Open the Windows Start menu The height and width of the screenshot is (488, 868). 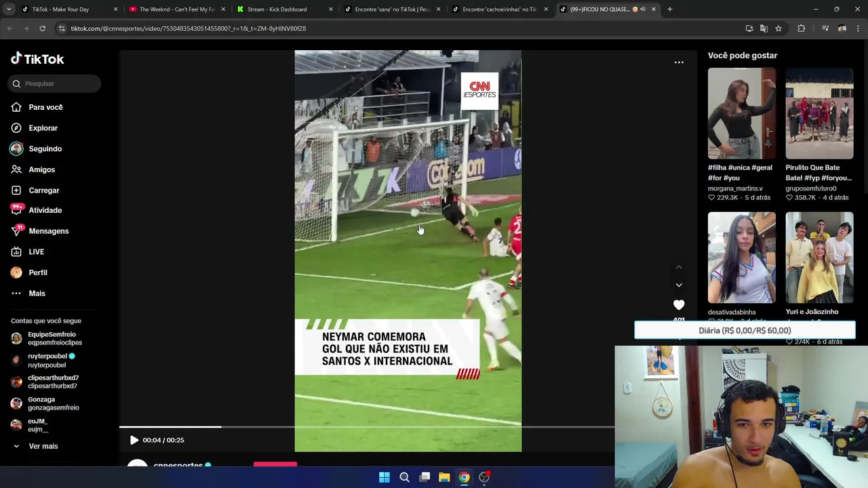point(384,477)
